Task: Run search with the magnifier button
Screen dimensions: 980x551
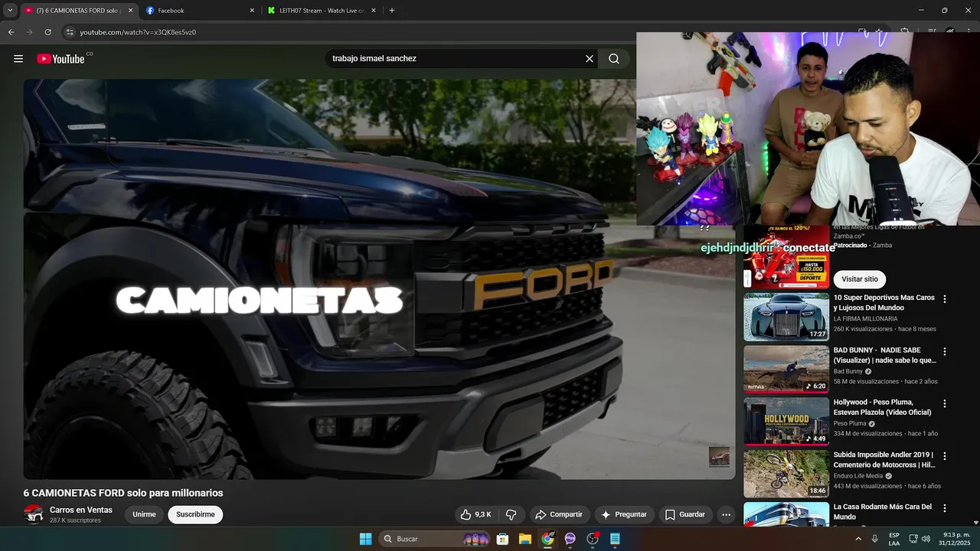Action: [x=614, y=58]
